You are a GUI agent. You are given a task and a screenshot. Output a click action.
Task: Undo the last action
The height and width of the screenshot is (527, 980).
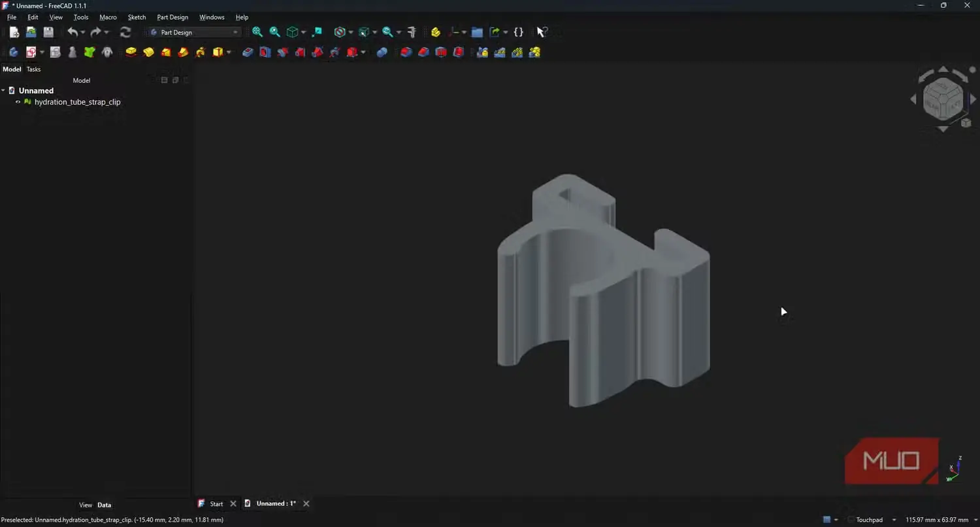[x=72, y=32]
